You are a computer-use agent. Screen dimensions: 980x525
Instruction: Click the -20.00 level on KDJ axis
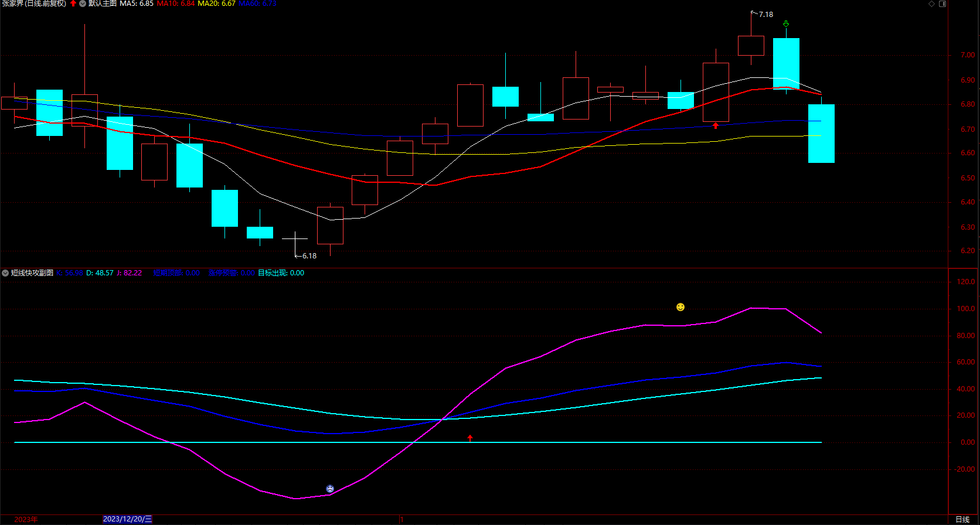(x=965, y=469)
